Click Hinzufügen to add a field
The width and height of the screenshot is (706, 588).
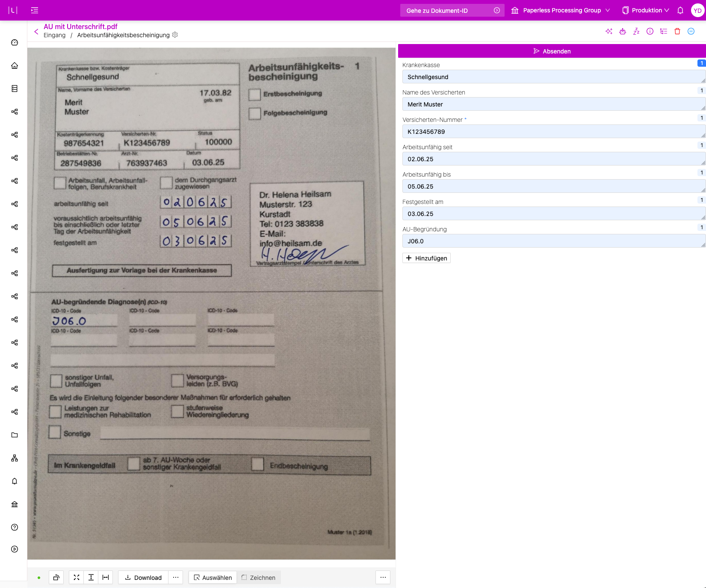pyautogui.click(x=426, y=258)
